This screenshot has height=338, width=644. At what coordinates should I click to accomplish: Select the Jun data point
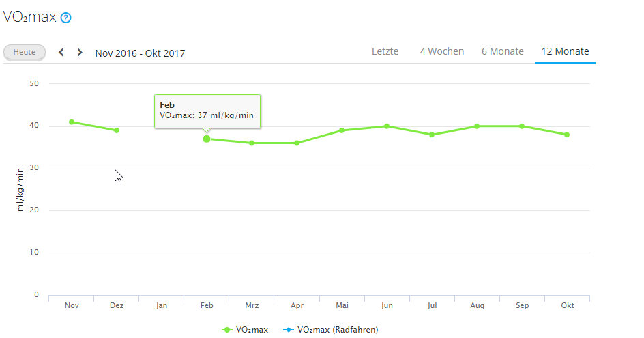(387, 126)
